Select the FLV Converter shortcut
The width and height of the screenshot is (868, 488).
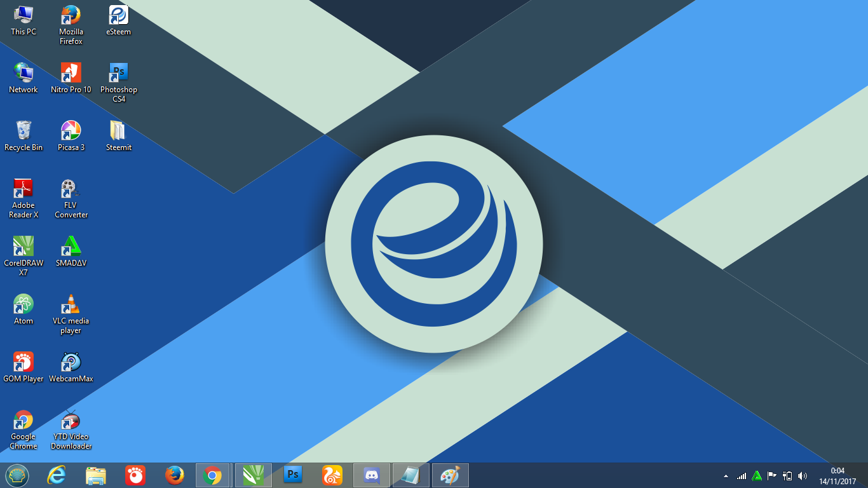[71, 199]
